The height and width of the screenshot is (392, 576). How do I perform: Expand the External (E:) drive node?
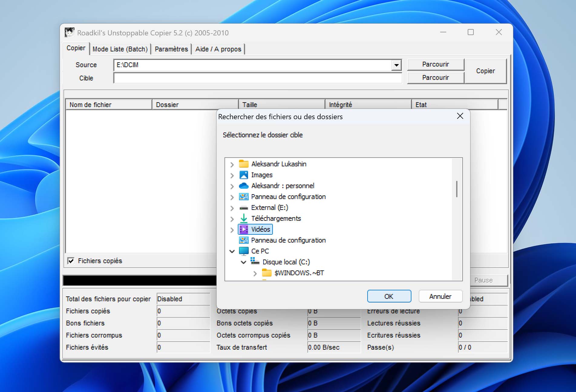click(x=232, y=208)
